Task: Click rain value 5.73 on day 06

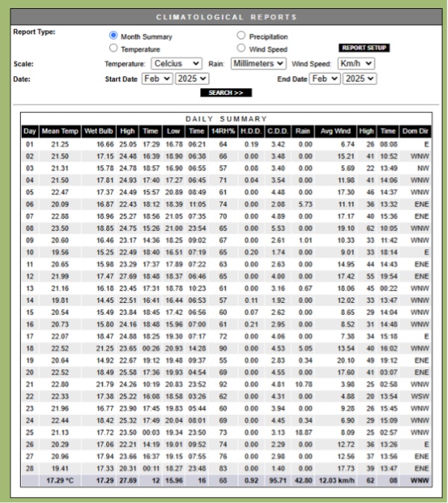Action: [x=305, y=204]
